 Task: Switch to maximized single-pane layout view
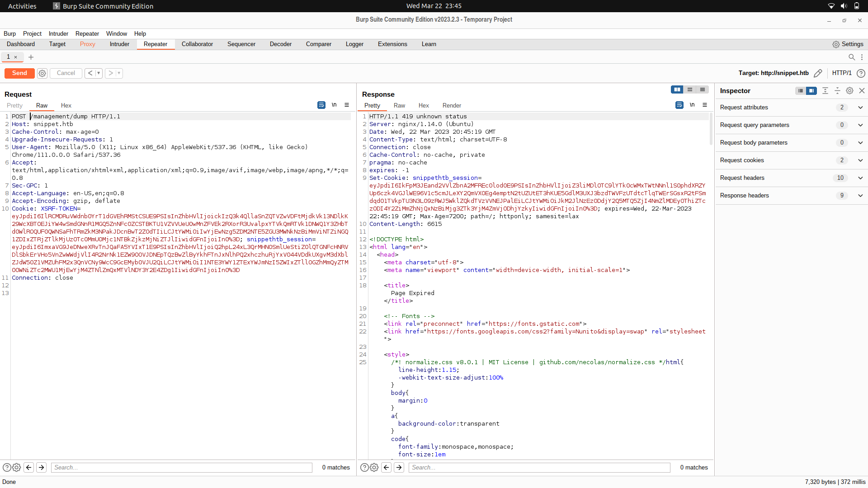[x=702, y=89]
